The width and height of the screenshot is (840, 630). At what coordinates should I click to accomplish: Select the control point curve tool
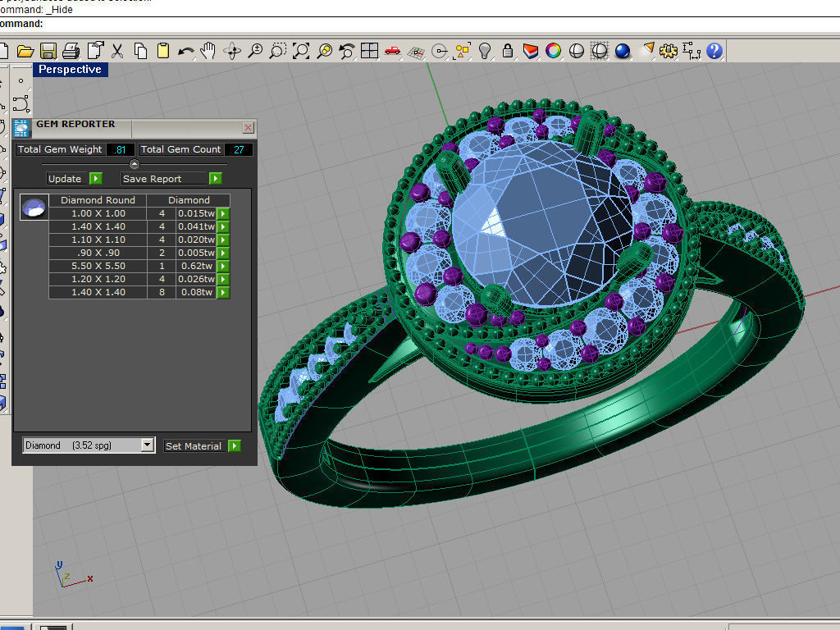pos(21,104)
